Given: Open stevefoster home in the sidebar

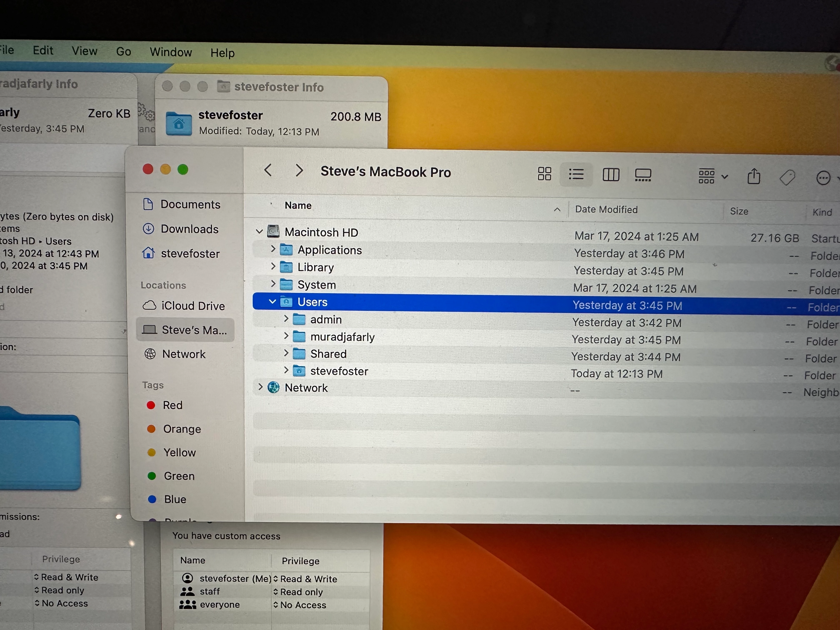Looking at the screenshot, I should coord(181,253).
